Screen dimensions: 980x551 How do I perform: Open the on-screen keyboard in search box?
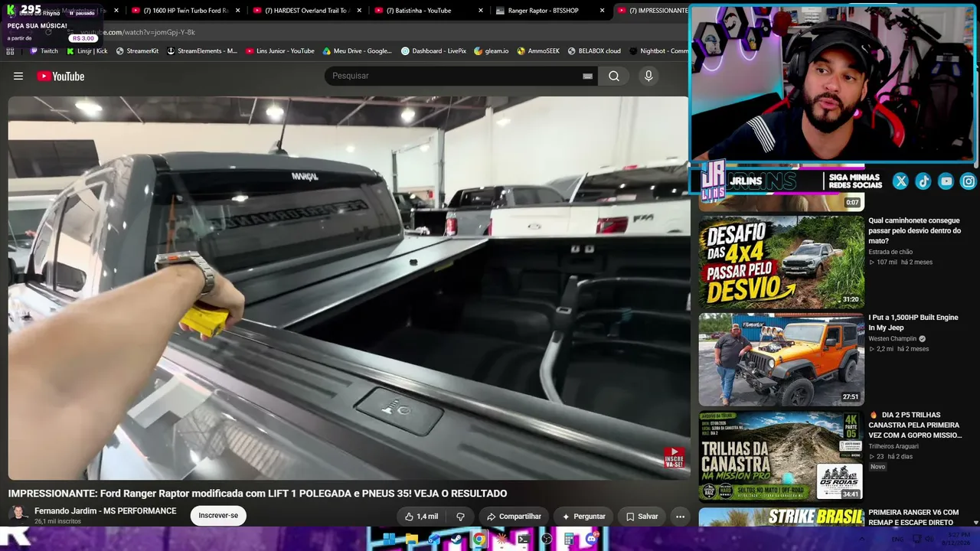click(x=587, y=76)
